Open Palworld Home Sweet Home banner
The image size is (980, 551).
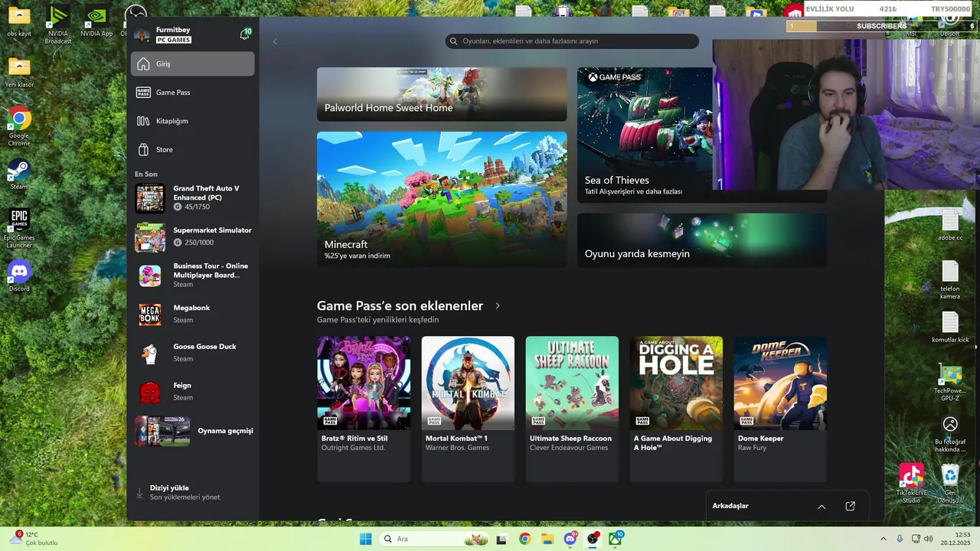click(x=442, y=94)
